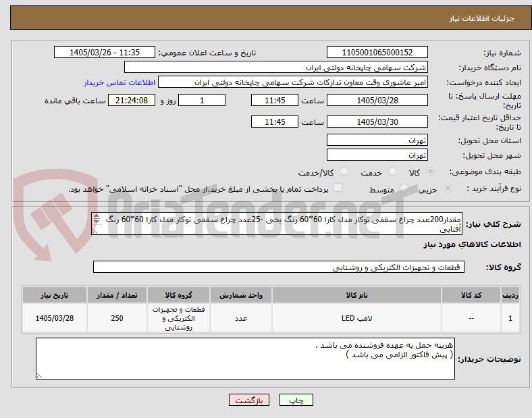Click scroll stepper in description box

pos(97,219)
